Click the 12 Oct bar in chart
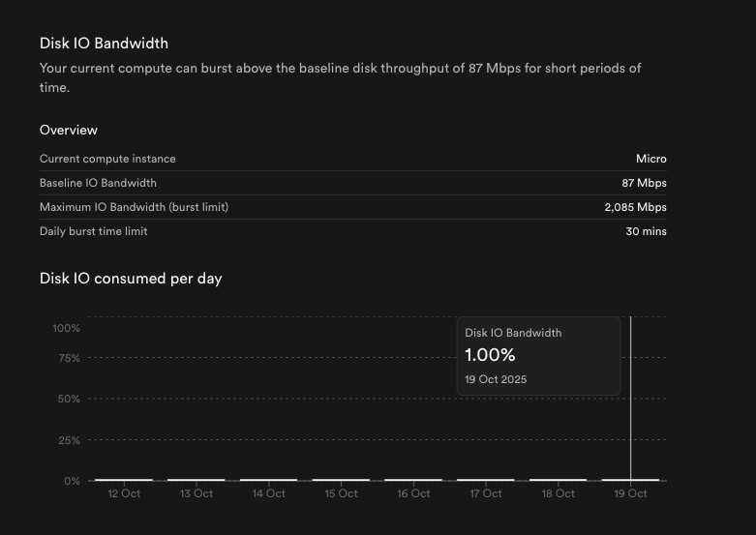This screenshot has width=756, height=535. tap(124, 479)
